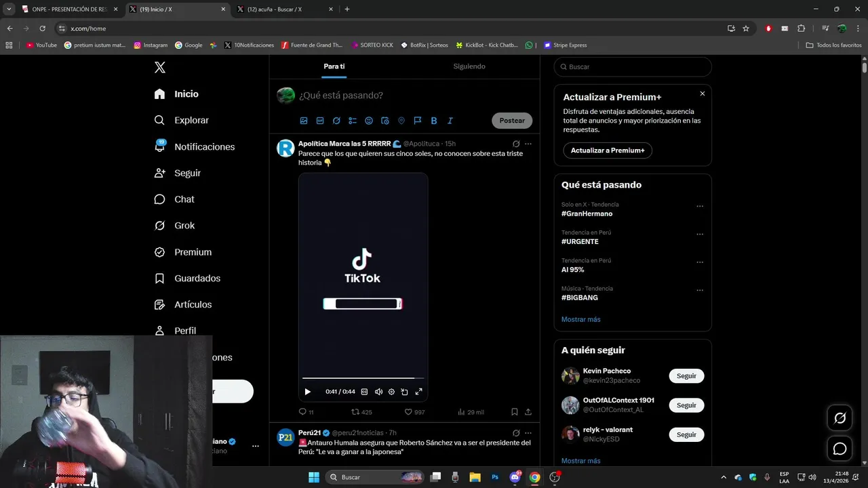Enhance the post with the Grok icon
Image resolution: width=868 pixels, height=488 pixels.
click(336, 121)
